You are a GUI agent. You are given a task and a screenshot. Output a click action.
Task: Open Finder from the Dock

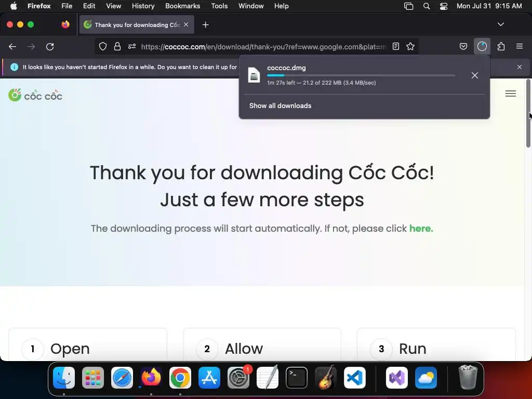[64, 378]
